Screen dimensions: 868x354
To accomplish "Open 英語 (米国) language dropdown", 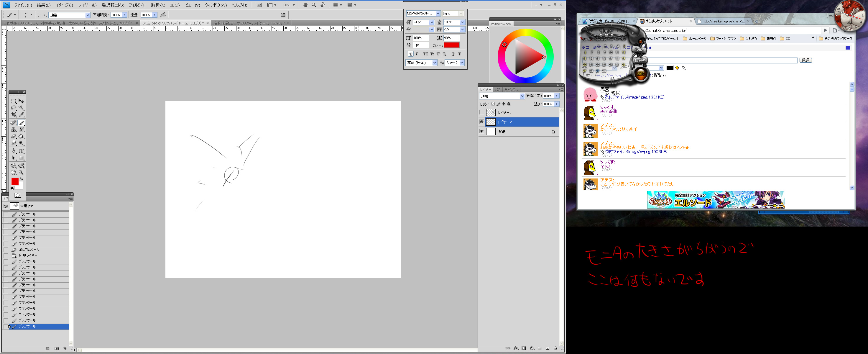I will pos(435,63).
